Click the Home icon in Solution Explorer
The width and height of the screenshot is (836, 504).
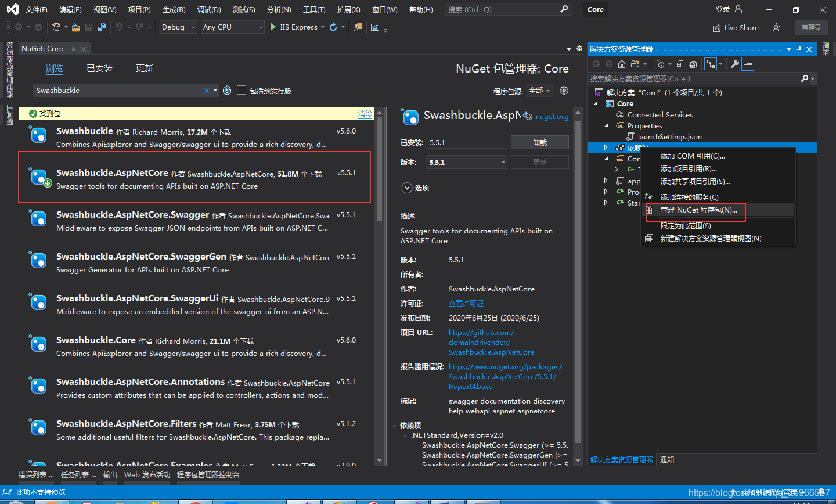[622, 64]
